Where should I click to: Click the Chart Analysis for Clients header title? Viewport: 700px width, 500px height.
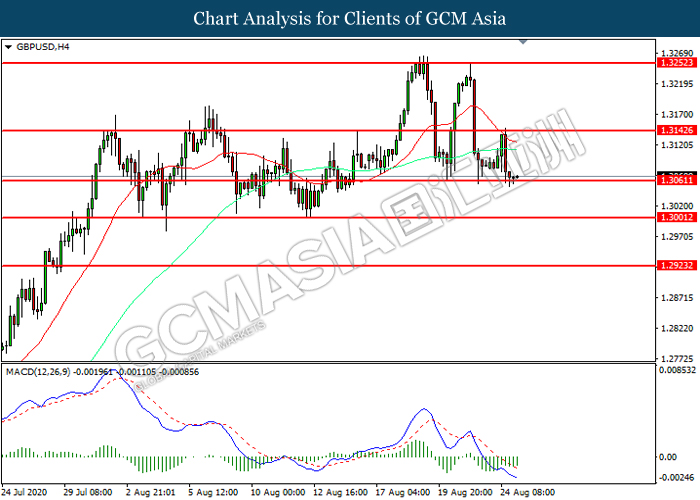point(350,18)
